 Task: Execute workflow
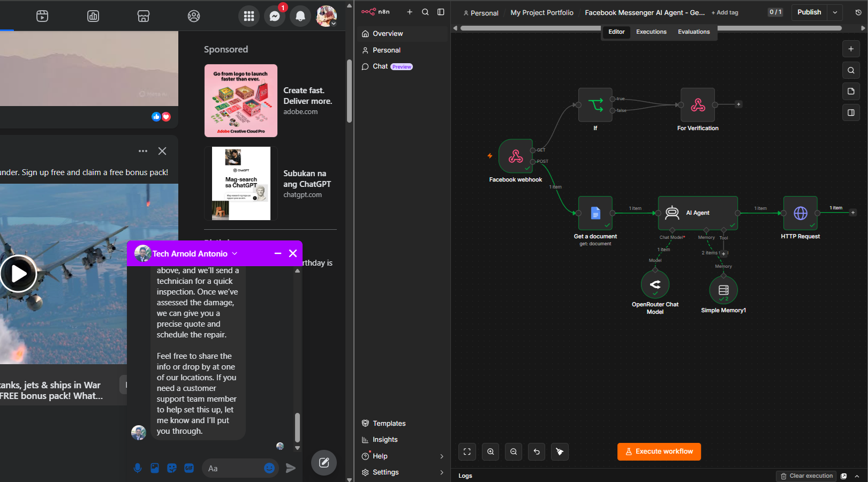(659, 451)
